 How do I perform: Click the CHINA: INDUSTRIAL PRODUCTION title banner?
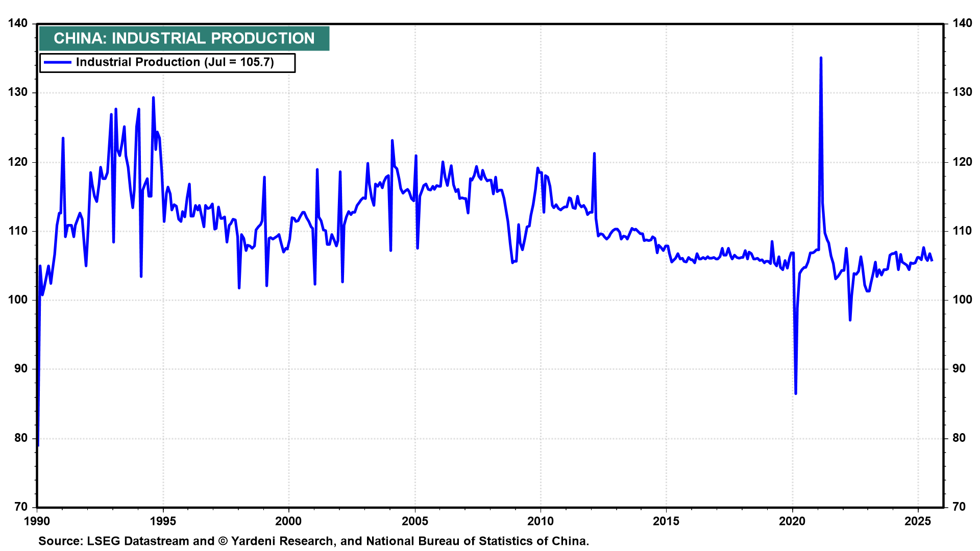tap(184, 38)
